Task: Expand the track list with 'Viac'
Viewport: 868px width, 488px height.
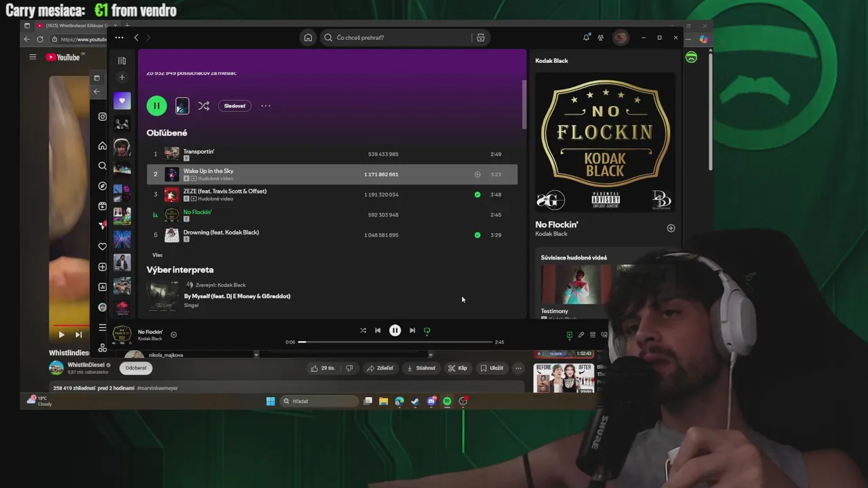Action: tap(157, 255)
